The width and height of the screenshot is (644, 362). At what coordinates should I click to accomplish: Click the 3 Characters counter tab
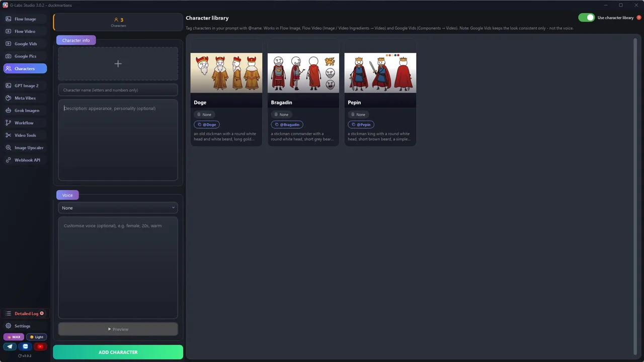118,22
